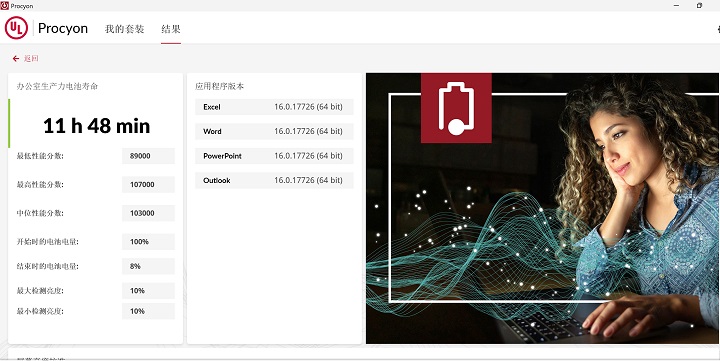This screenshot has height=361, width=720.
Task: Click the red battery icon on banner
Action: 456,108
